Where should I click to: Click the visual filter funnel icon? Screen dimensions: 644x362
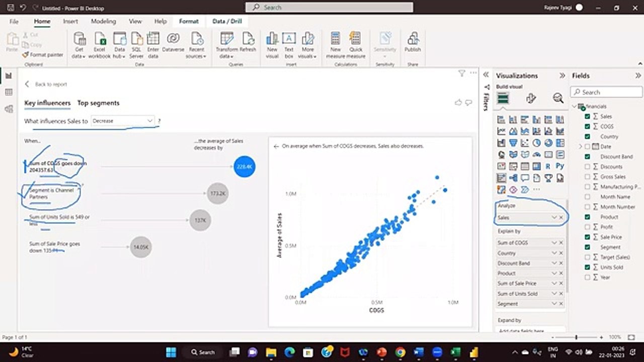click(x=462, y=73)
